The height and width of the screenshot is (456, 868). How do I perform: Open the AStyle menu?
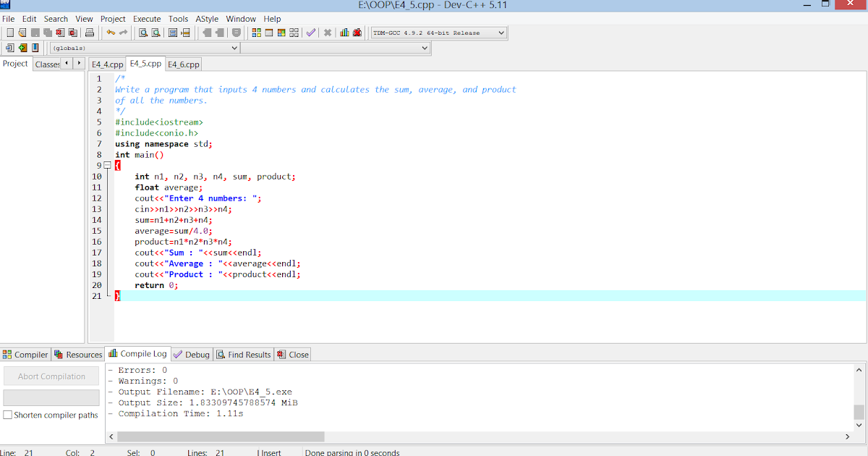pos(207,19)
